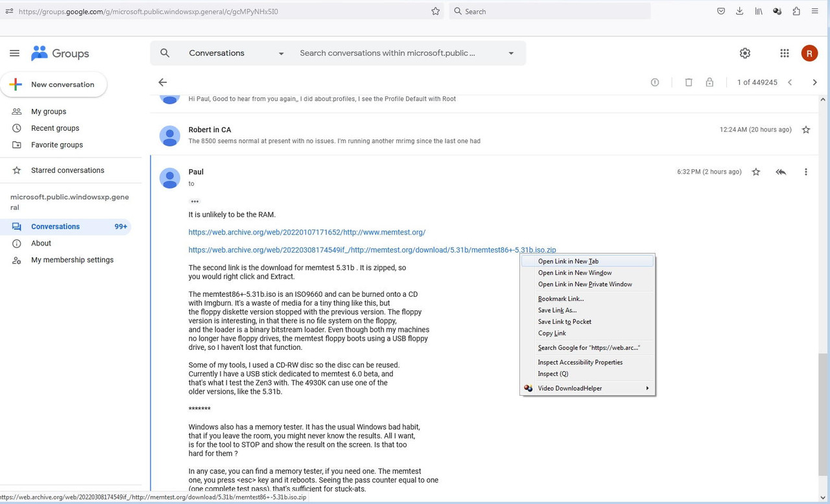Image resolution: width=830 pixels, height=504 pixels.
Task: Open the account avatar labeled R
Action: pyautogui.click(x=809, y=53)
